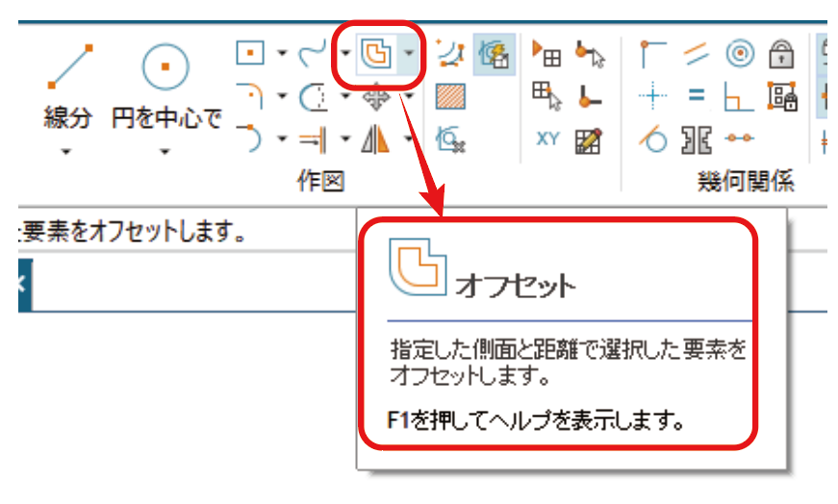Click the hatched fill region icon
Image resolution: width=838 pixels, height=504 pixels.
pos(450,96)
